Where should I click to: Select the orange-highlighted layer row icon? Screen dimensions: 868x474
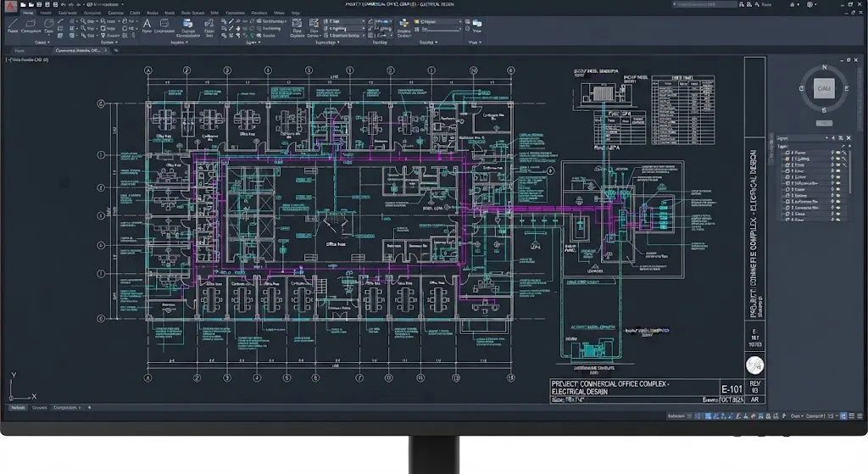787,159
